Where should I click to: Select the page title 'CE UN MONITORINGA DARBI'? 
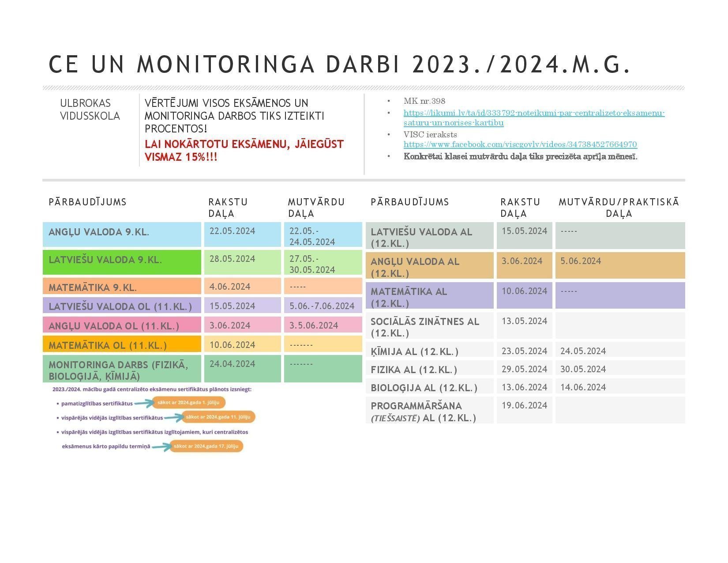pyautogui.click(x=224, y=64)
